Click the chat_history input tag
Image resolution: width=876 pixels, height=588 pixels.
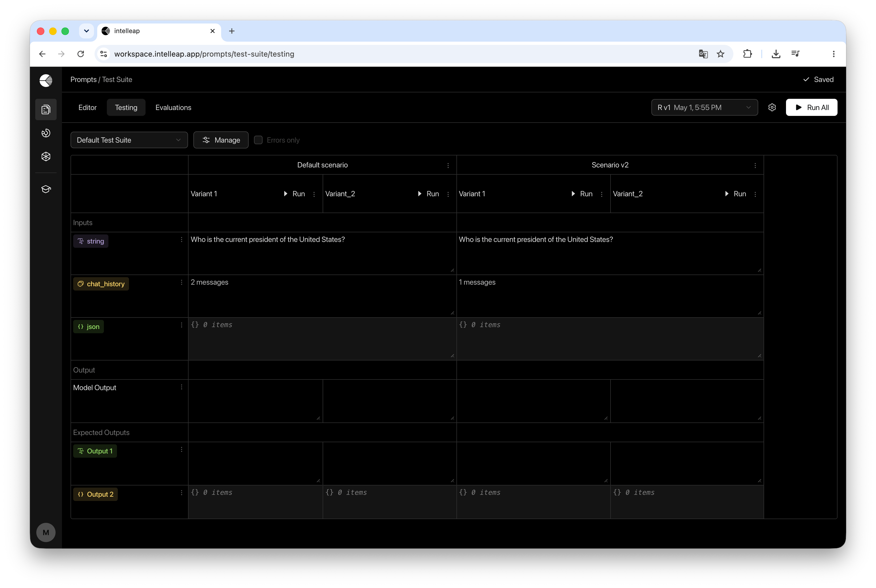101,284
